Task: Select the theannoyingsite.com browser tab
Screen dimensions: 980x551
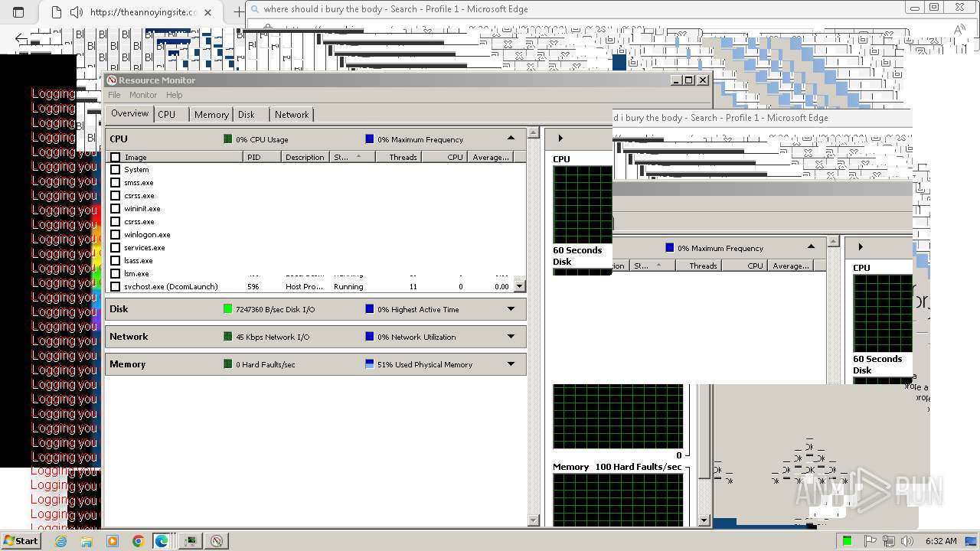Action: pos(132,12)
